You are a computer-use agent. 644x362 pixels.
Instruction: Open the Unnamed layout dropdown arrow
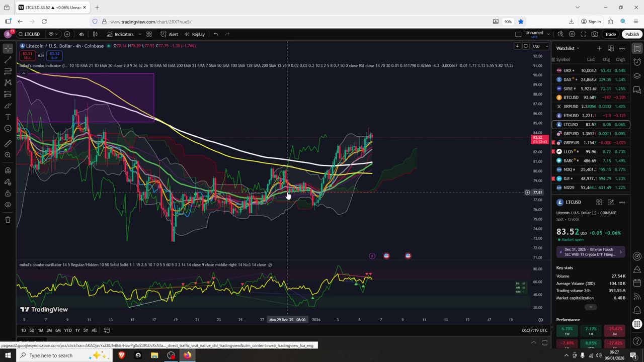[548, 34]
